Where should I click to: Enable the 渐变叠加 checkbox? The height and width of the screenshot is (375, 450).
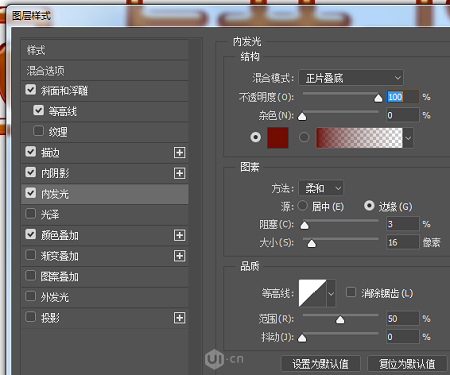(31, 255)
